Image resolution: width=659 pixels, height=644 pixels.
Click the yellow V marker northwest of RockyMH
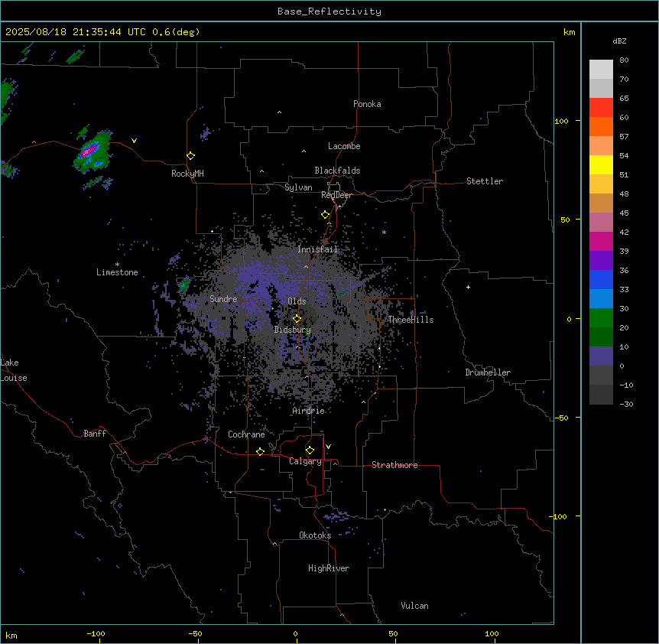(x=134, y=141)
